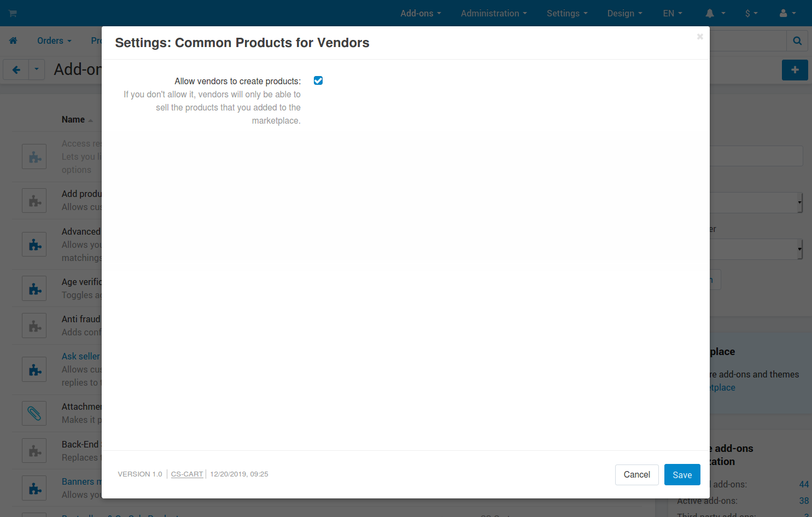Click the shopping cart icon in top bar
Image resolution: width=812 pixels, height=517 pixels.
pyautogui.click(x=13, y=13)
